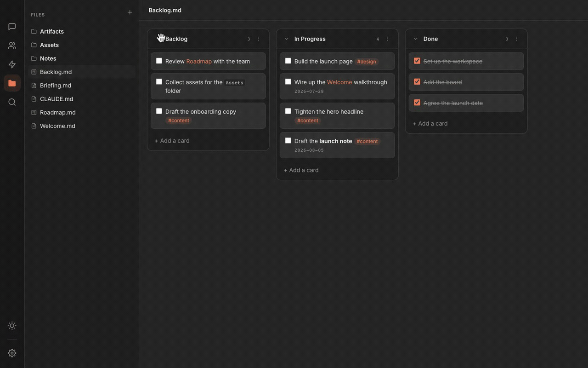Open the chat icon in the sidebar
Screen dimensions: 588x368
click(12, 27)
